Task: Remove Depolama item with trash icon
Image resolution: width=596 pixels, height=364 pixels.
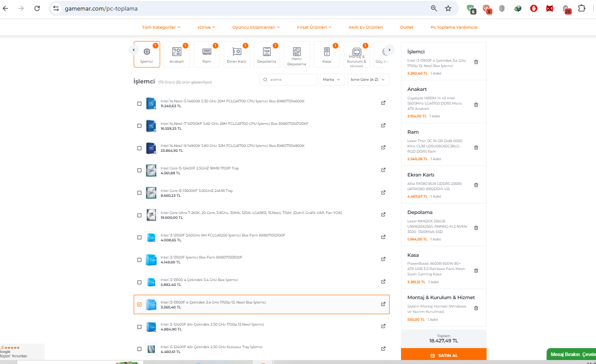Action: [476, 228]
